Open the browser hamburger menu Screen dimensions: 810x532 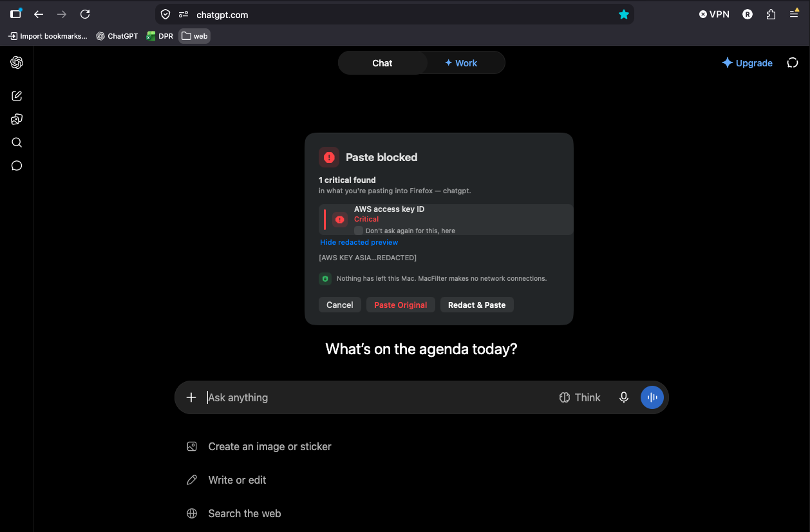tap(794, 14)
